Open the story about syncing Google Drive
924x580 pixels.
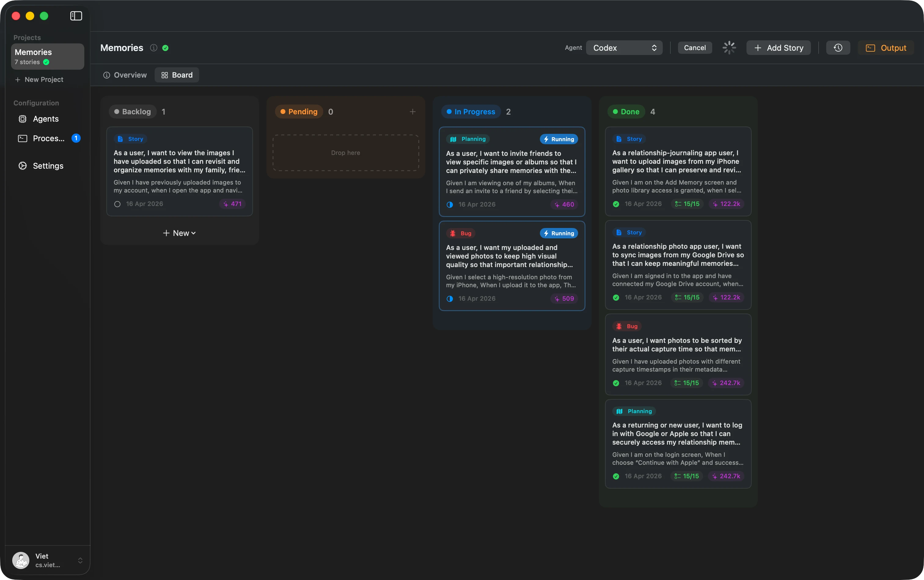[x=678, y=265]
